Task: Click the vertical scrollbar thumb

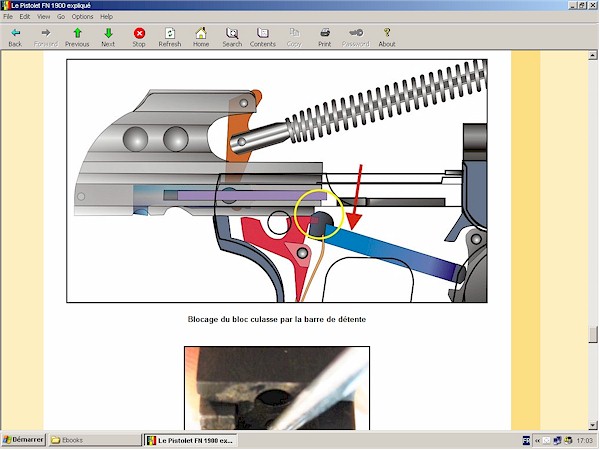Action: pyautogui.click(x=593, y=334)
